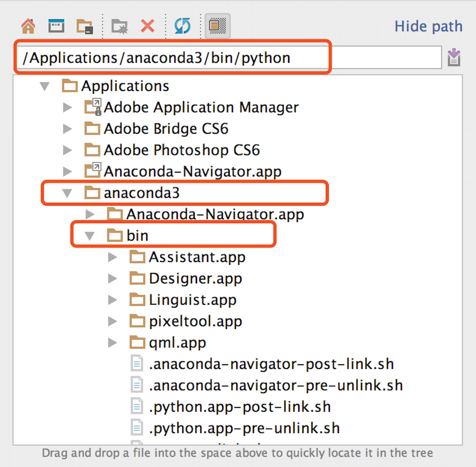The image size is (476, 467).
Task: Expand Assistant.app in the tree
Action: [113, 257]
